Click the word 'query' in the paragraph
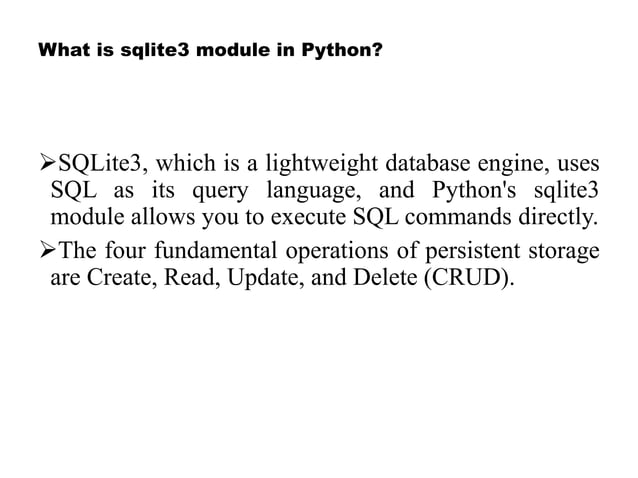 pyautogui.click(x=220, y=192)
